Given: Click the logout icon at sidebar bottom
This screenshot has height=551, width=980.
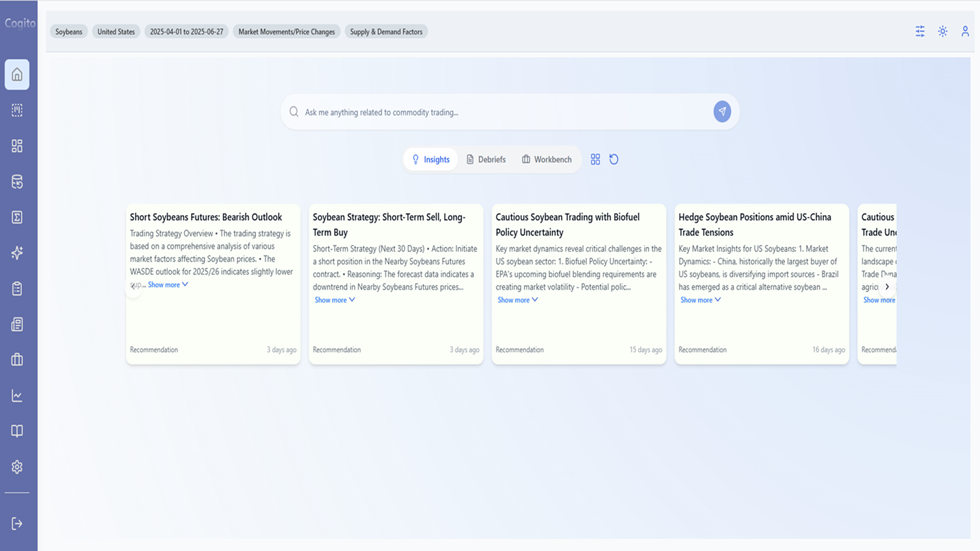Looking at the screenshot, I should coord(17,524).
